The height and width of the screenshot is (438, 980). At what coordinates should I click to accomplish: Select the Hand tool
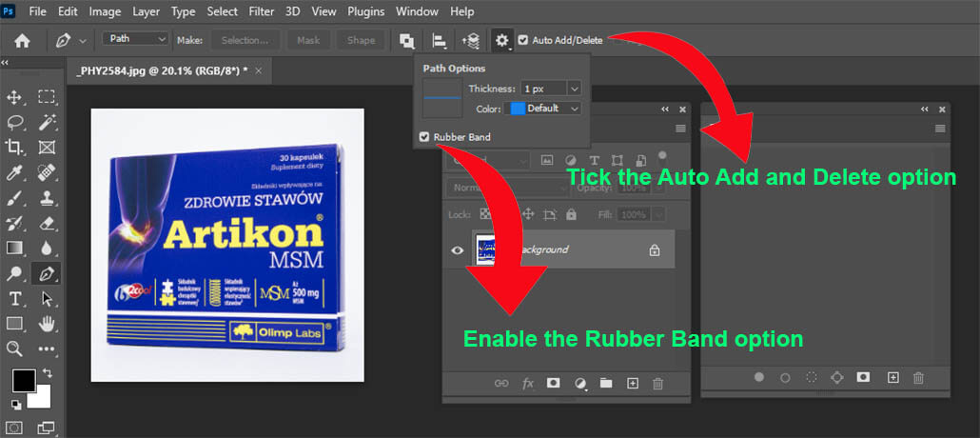(x=47, y=324)
